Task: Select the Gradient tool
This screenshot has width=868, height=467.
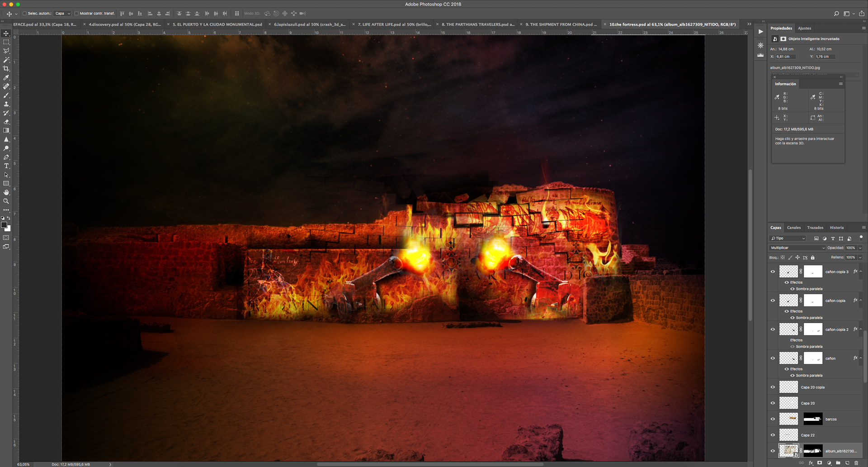Action: tap(6, 130)
